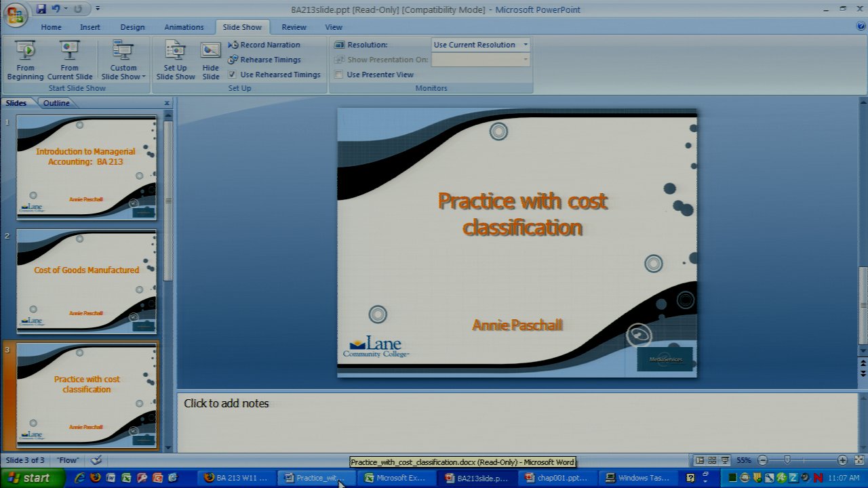Open Windows start button

point(31,478)
